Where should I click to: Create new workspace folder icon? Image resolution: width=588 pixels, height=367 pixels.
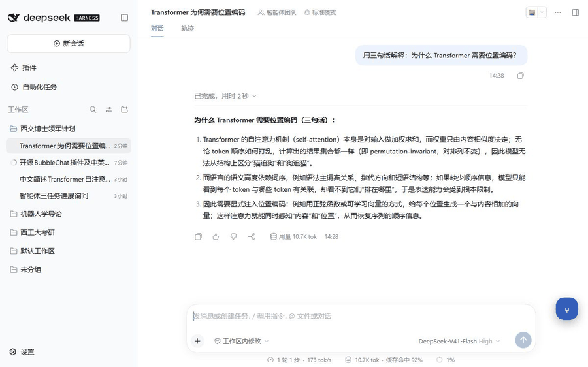pyautogui.click(x=125, y=110)
